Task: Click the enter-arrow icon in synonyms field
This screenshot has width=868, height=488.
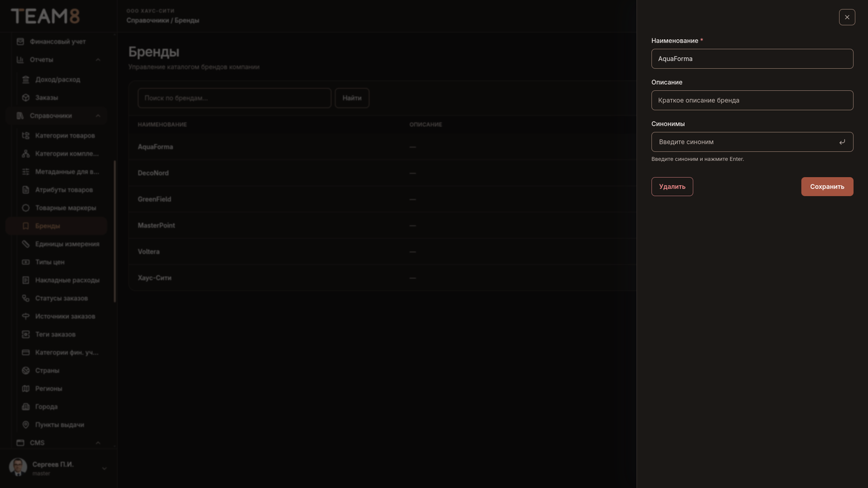Action: 842,142
